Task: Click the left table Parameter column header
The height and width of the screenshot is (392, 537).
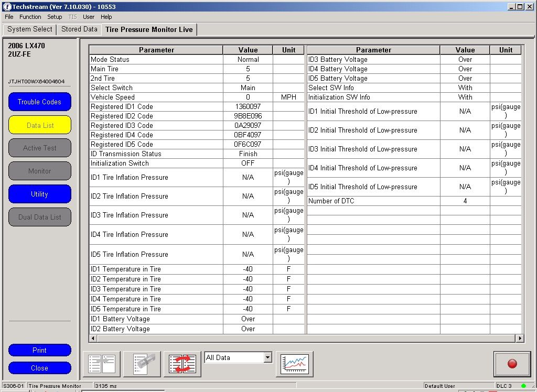Action: pos(156,50)
